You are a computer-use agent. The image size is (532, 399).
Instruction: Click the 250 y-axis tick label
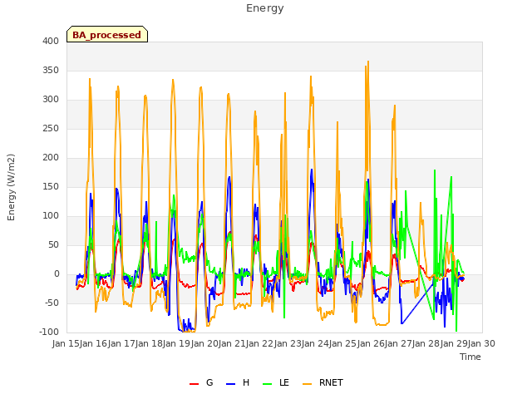51,129
